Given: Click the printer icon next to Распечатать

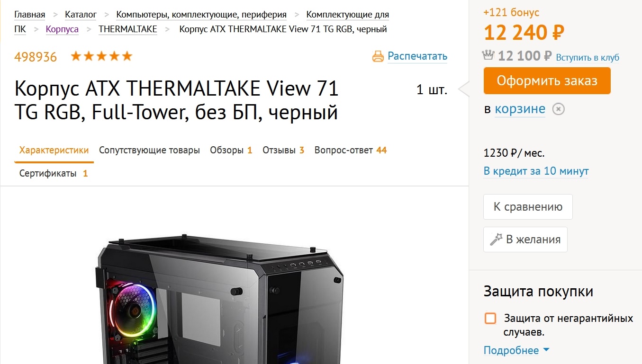Looking at the screenshot, I should coord(378,57).
